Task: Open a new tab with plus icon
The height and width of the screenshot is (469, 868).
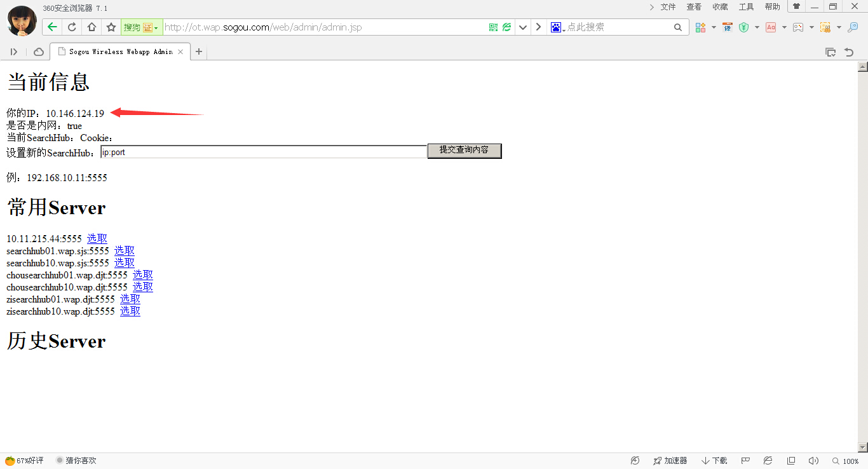Action: (199, 52)
